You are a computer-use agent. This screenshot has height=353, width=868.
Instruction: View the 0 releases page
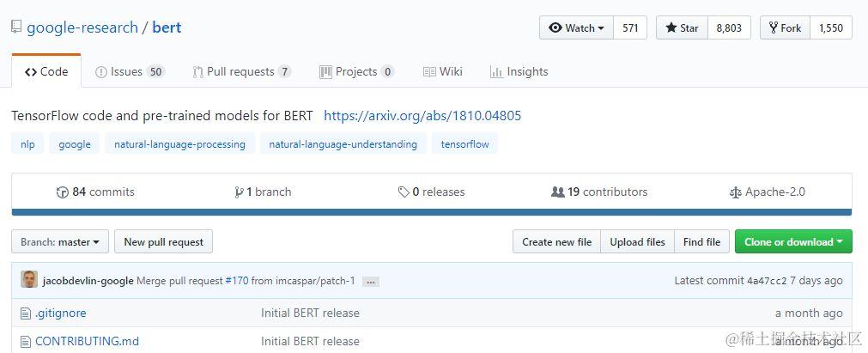pyautogui.click(x=432, y=192)
